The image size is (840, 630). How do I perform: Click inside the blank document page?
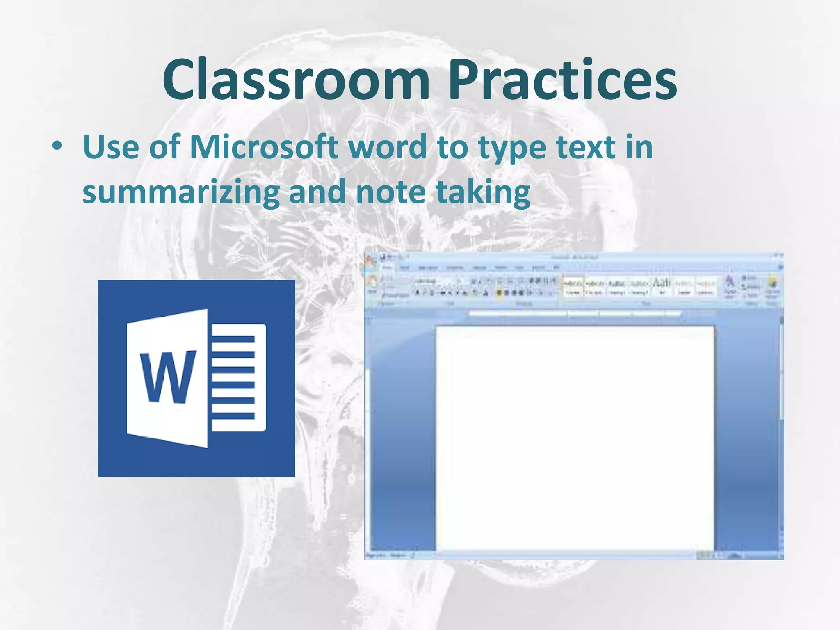(575, 438)
